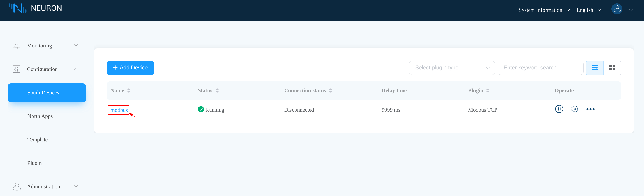Pause the modbus device
Image resolution: width=644 pixels, height=196 pixels.
[x=559, y=109]
